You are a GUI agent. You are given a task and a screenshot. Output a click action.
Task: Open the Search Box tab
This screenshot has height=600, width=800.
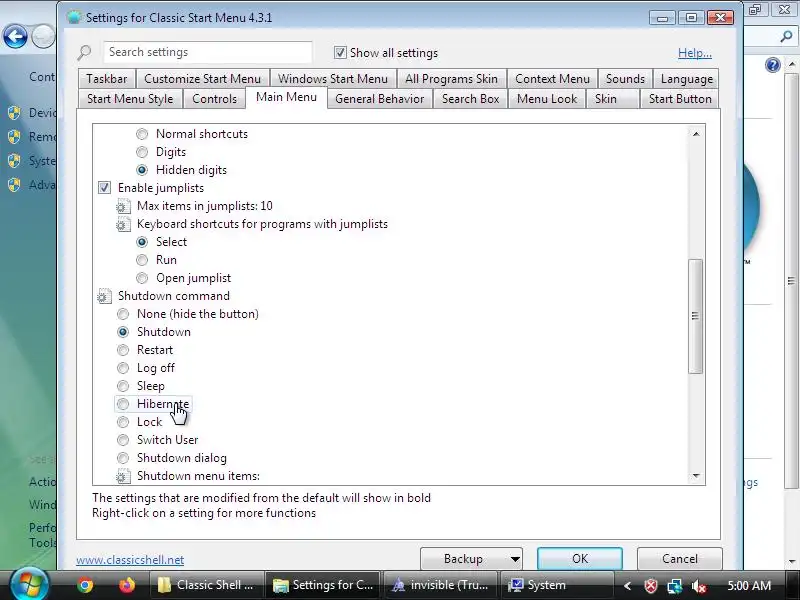[470, 99]
